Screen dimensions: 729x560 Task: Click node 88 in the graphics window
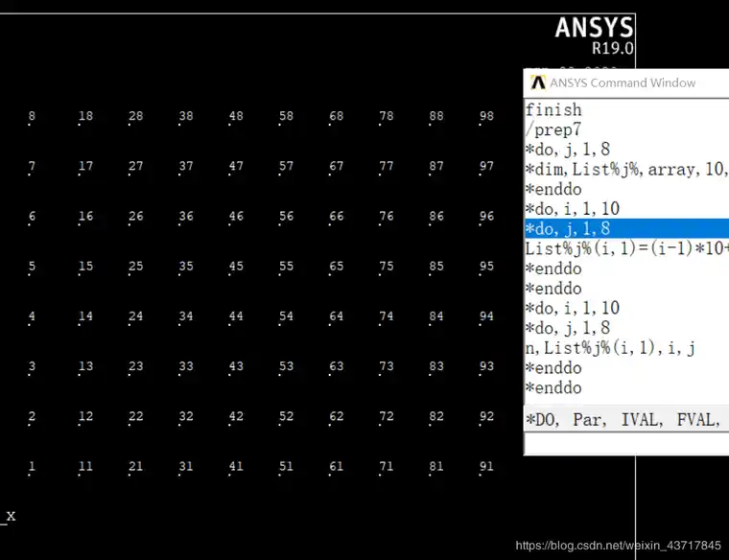tap(436, 116)
